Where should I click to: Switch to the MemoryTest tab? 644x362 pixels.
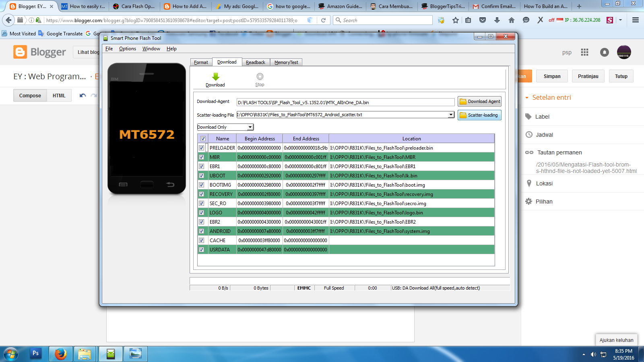[x=286, y=62]
